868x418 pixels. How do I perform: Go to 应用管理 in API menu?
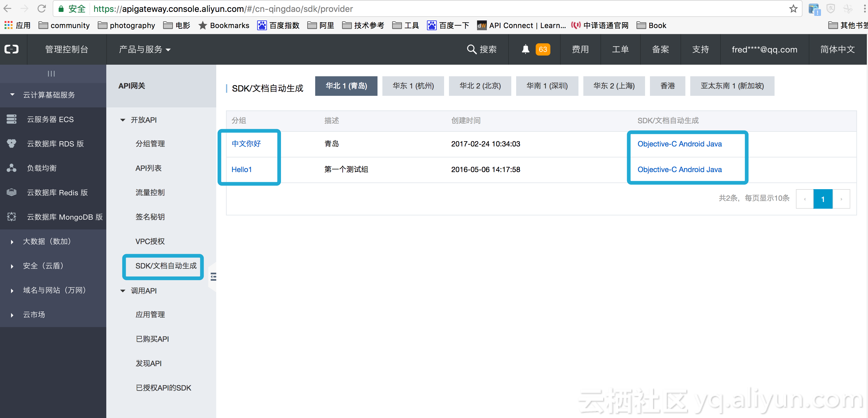[150, 314]
